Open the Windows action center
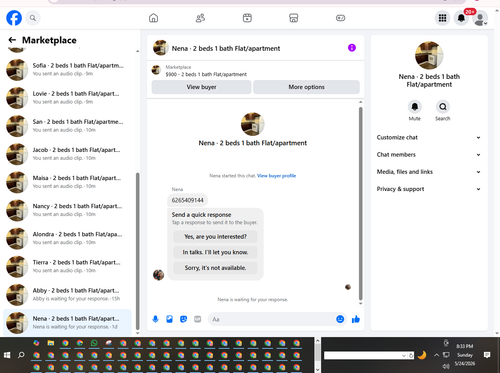This screenshot has height=373, width=500. pyautogui.click(x=487, y=355)
